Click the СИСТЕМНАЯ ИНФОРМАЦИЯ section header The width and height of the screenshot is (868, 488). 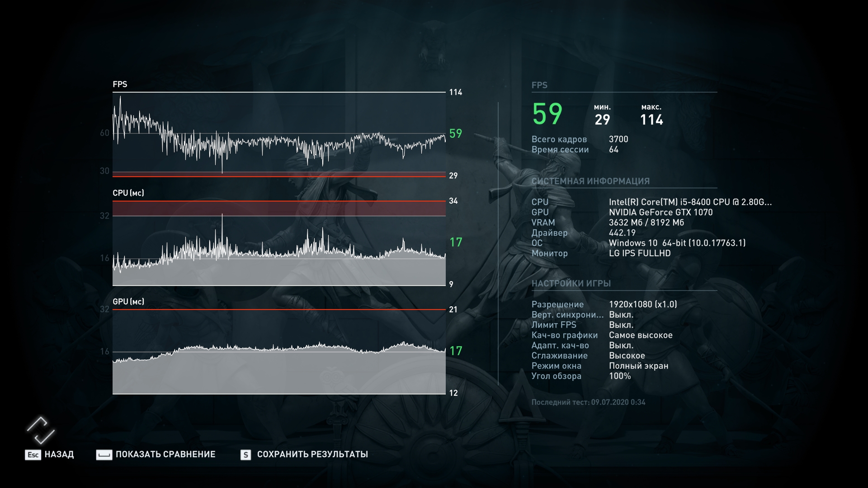click(590, 181)
